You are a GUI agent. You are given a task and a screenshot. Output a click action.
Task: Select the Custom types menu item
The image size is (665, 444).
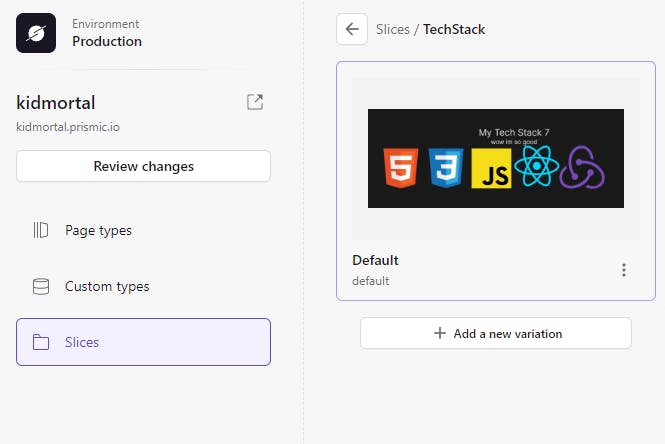[107, 286]
